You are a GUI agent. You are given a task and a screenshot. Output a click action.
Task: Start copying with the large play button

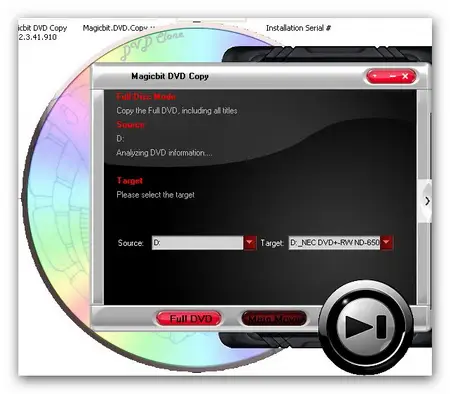pos(366,326)
